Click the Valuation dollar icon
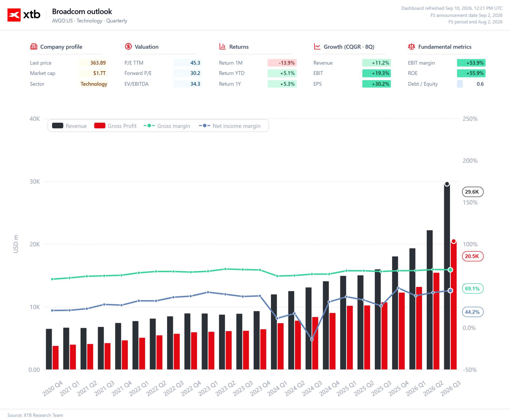510x420 pixels. (128, 47)
